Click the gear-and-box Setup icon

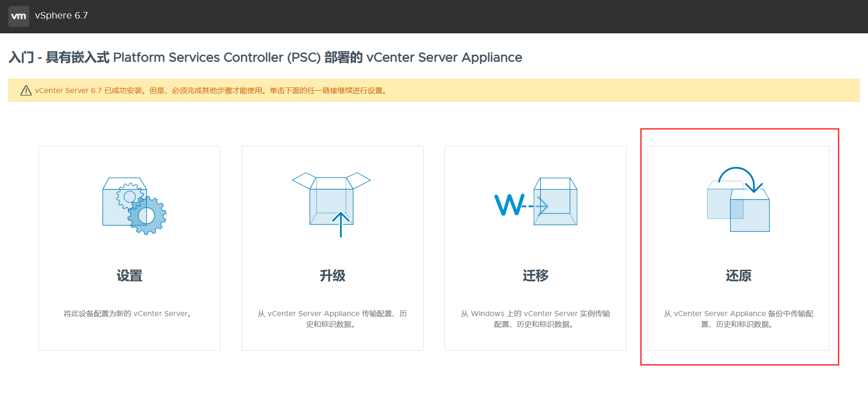tap(134, 206)
